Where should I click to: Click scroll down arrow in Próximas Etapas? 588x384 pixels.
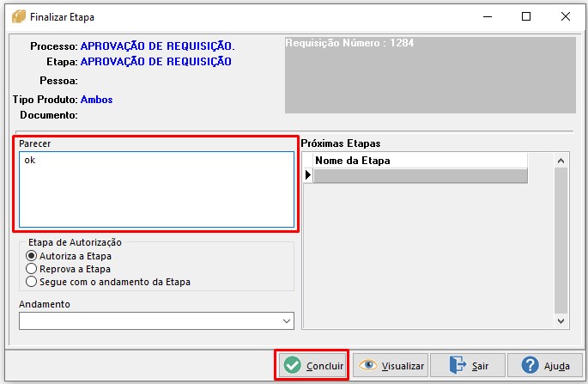(x=561, y=321)
